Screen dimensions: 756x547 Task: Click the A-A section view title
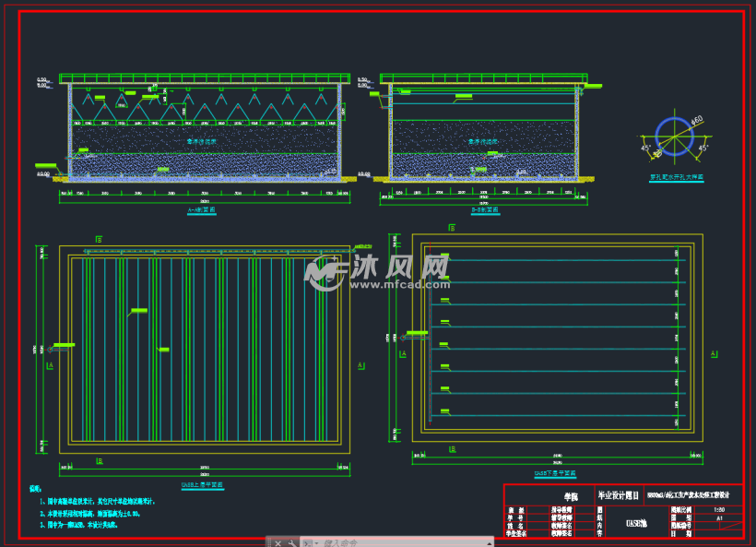tap(202, 211)
